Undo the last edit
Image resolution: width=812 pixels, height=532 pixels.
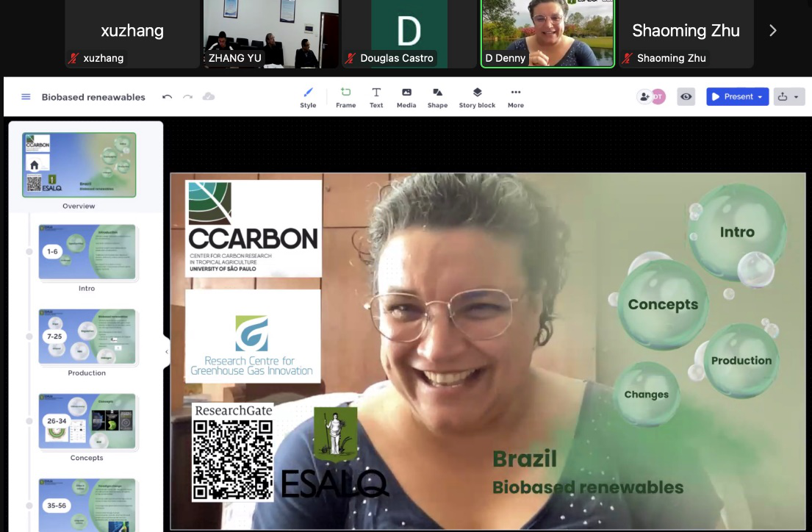[167, 97]
